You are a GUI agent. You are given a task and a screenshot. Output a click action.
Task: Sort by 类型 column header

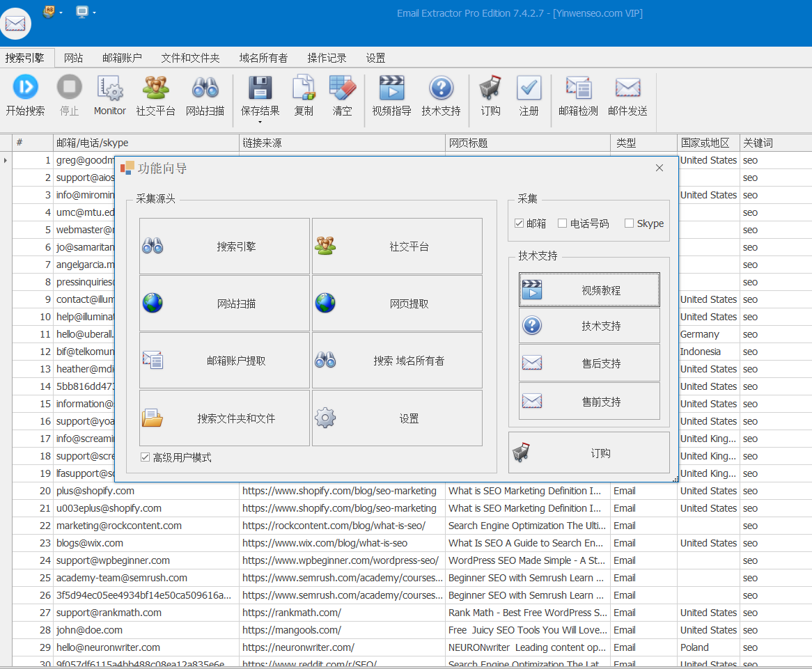643,143
